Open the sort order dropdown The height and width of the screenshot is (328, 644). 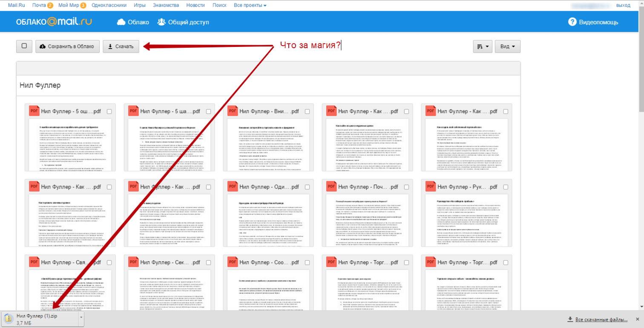(482, 46)
